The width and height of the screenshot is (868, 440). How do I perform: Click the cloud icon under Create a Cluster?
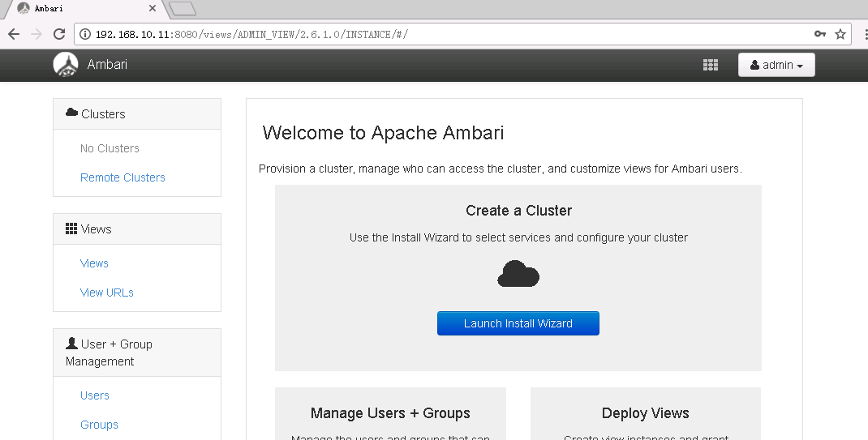(x=518, y=274)
